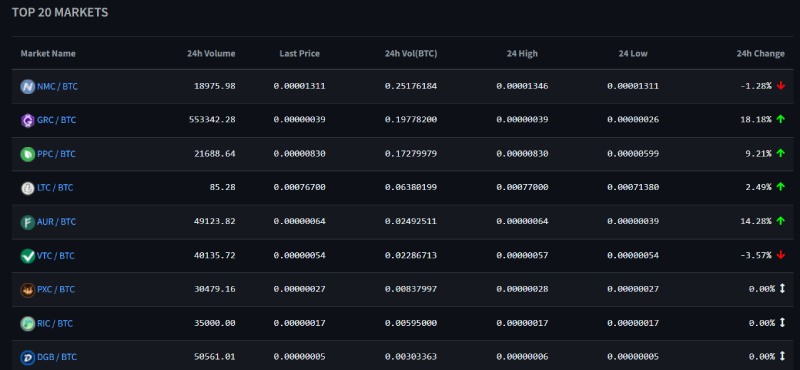Open the PPC / BTC market
800x370 pixels.
[x=56, y=154]
